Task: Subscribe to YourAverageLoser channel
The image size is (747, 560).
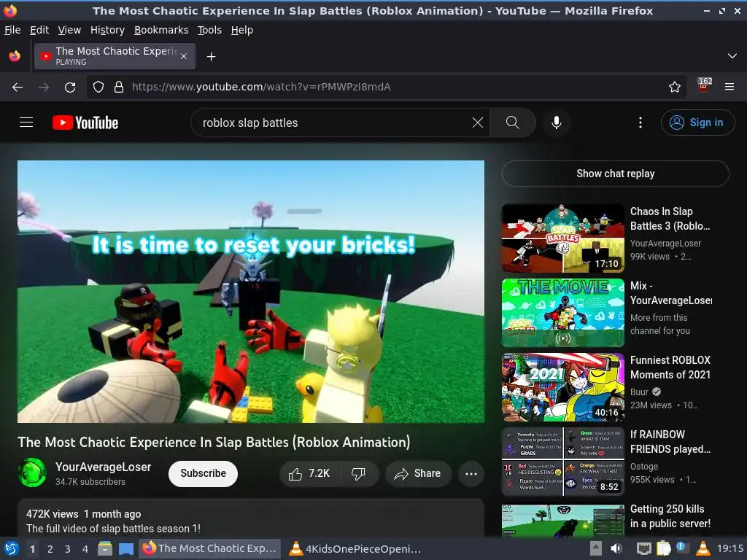Action: coord(203,473)
